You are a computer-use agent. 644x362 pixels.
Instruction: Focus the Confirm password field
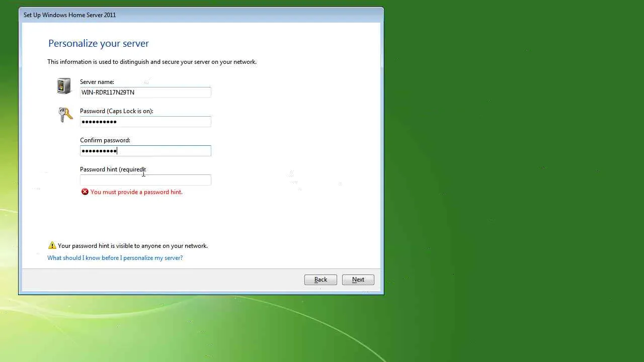(145, 150)
